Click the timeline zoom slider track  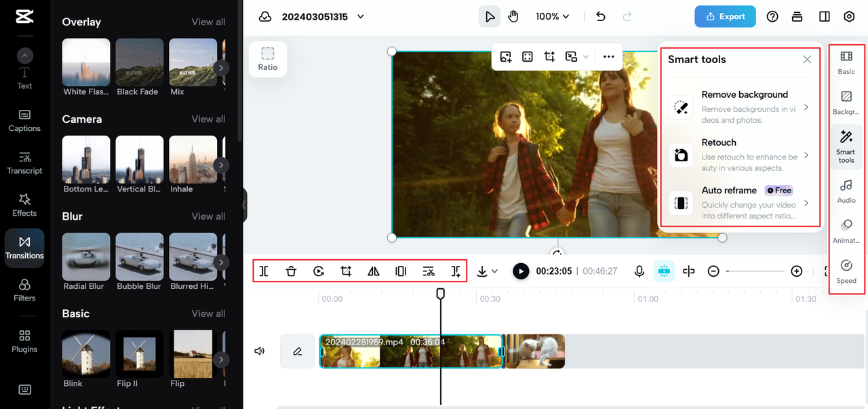pyautogui.click(x=755, y=271)
